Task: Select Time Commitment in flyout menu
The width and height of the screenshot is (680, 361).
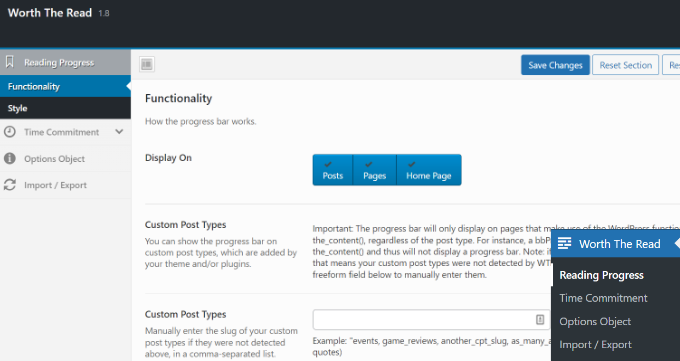Action: coord(603,298)
